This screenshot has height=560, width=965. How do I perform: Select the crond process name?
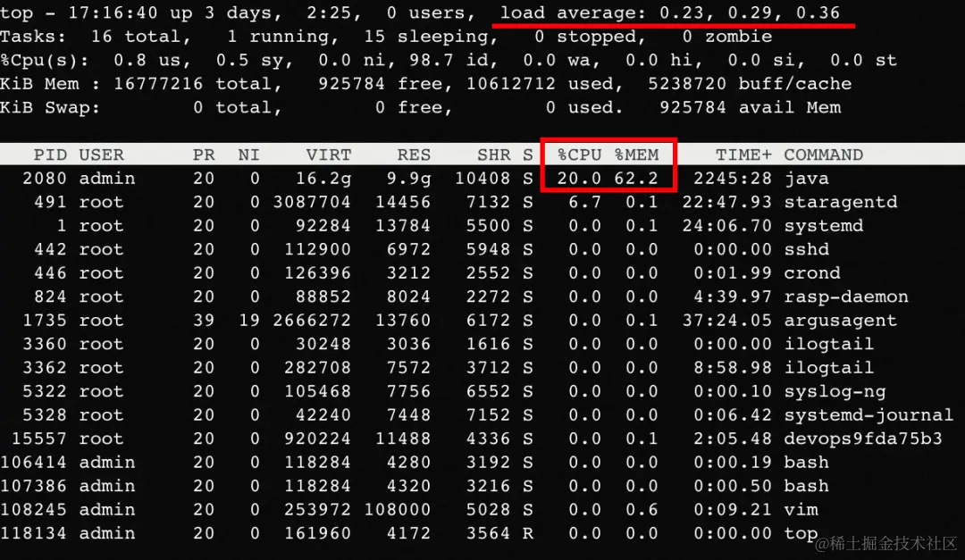[x=811, y=272]
